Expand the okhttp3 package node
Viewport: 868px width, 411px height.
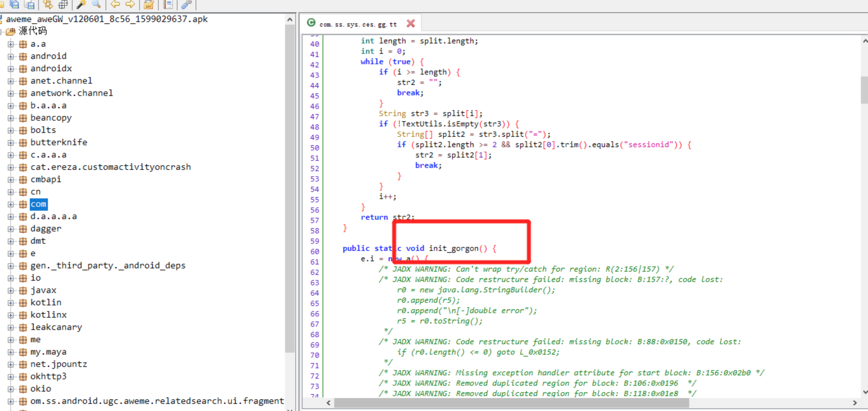(x=11, y=376)
